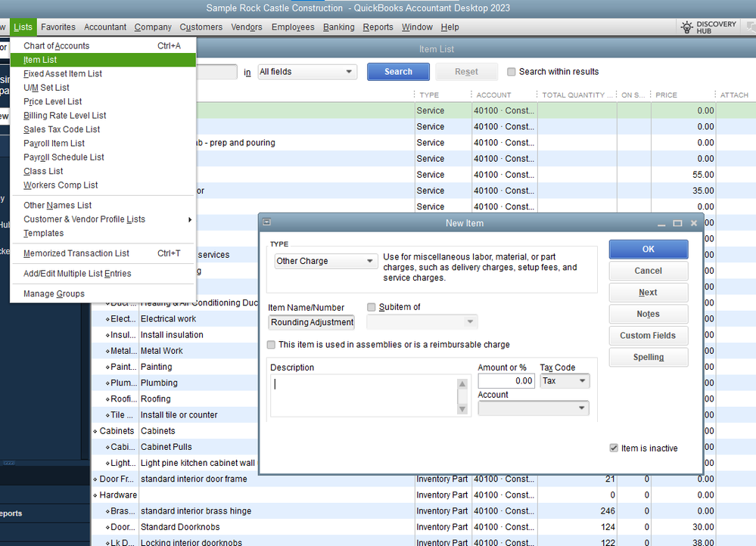This screenshot has height=546, width=756.
Task: Open the item Type dropdown (Other Charge)
Action: click(x=326, y=261)
